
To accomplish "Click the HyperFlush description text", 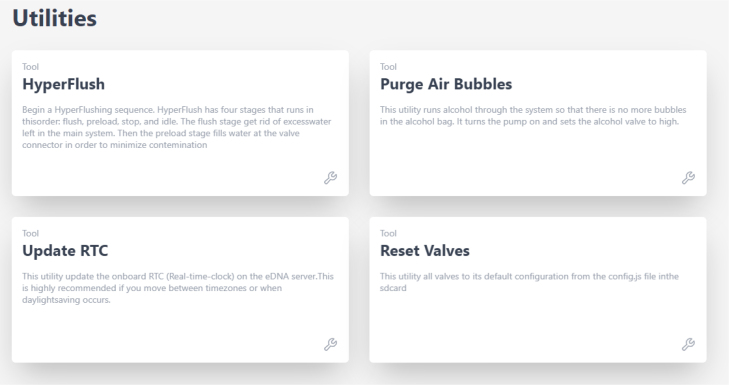I will click(177, 127).
